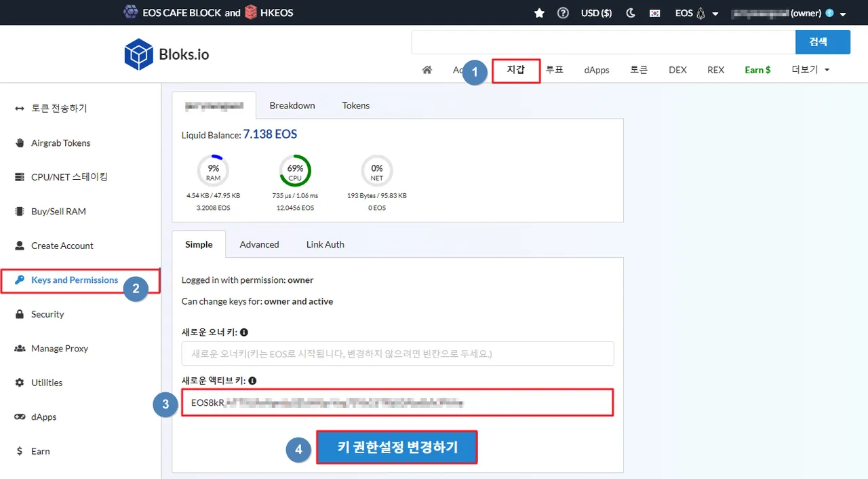Click the 7.138 EOS liquid balance

(270, 134)
